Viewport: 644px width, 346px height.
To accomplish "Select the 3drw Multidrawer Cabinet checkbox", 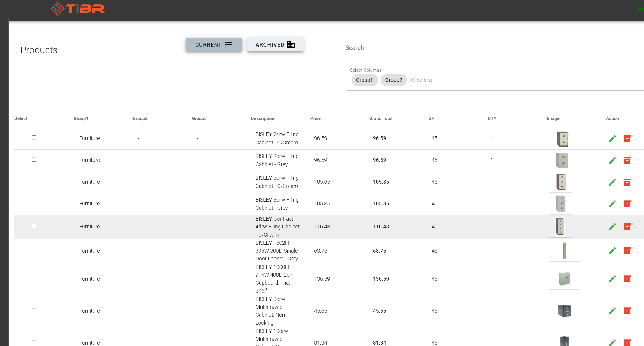I will pyautogui.click(x=34, y=310).
